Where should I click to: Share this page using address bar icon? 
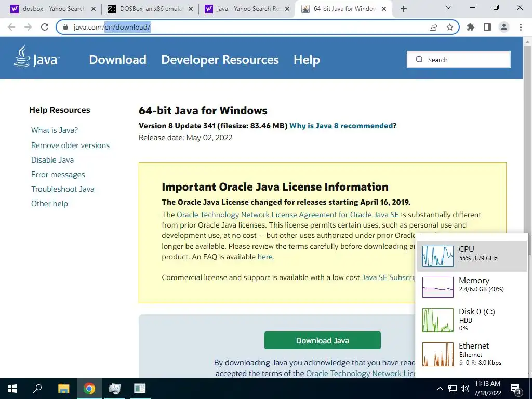(x=433, y=27)
